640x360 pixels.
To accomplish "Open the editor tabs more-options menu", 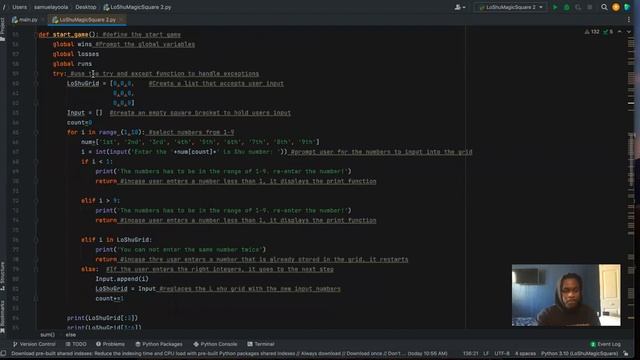I will click(x=629, y=19).
